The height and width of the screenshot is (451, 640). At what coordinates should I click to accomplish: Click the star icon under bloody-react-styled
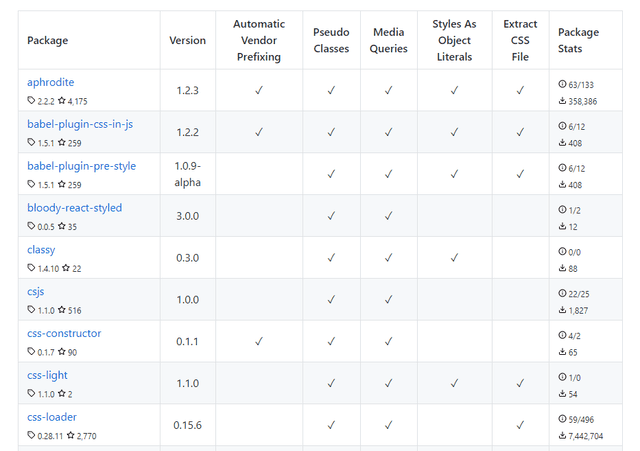[62, 226]
